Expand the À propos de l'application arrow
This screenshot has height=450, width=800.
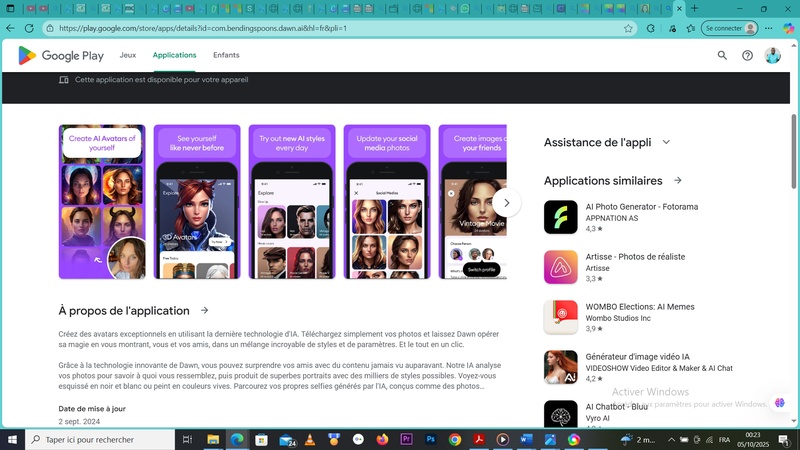click(x=205, y=311)
